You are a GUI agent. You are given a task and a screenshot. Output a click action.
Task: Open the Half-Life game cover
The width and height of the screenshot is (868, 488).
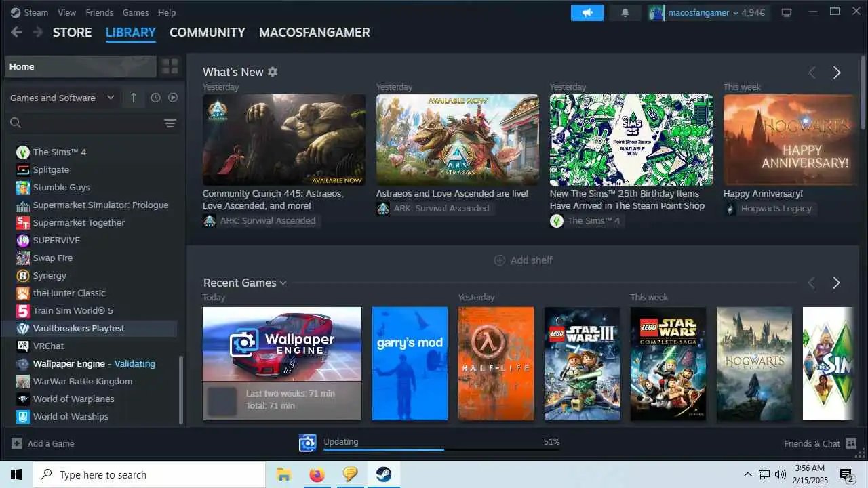point(496,363)
